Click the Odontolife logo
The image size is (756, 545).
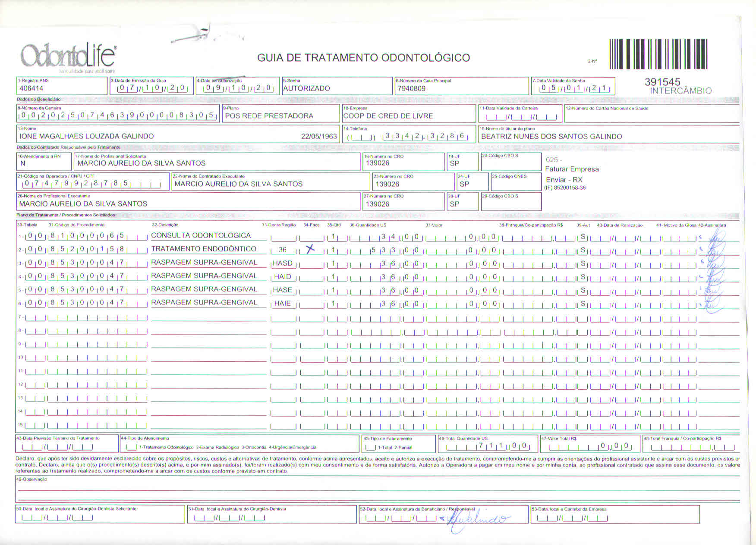(x=68, y=57)
